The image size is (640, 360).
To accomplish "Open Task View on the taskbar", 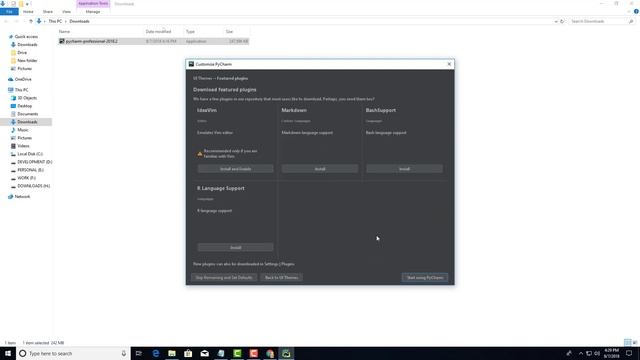I will coord(138,353).
